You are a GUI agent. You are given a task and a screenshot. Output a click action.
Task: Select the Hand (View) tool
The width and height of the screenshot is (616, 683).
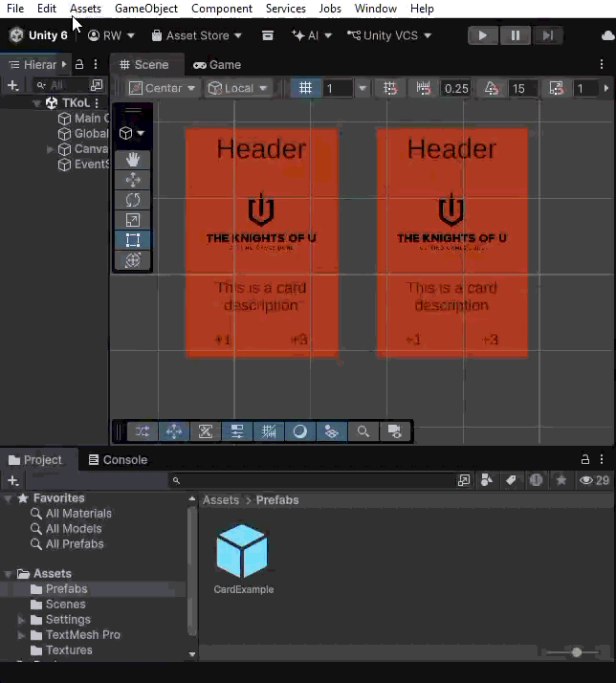pyautogui.click(x=133, y=160)
